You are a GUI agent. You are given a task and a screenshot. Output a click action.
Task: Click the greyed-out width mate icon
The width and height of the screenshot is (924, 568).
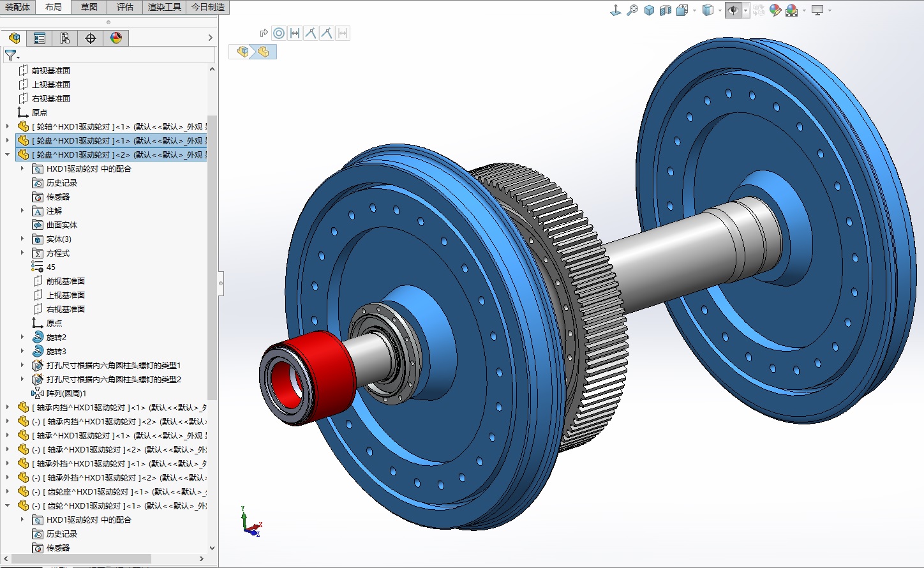pyautogui.click(x=343, y=33)
